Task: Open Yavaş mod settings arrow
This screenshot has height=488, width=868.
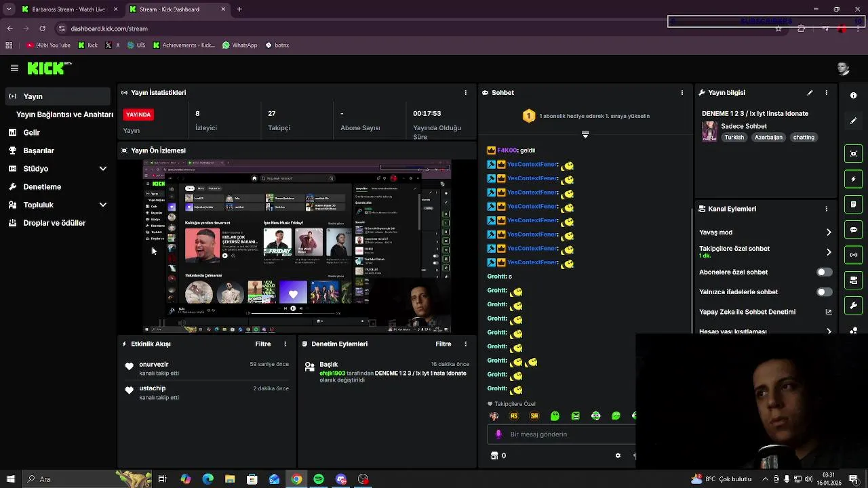Action: click(x=829, y=232)
